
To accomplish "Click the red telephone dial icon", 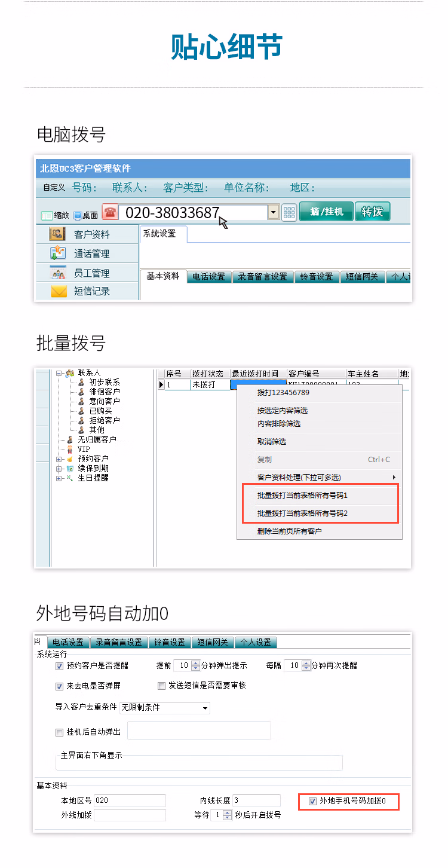I will (x=110, y=212).
